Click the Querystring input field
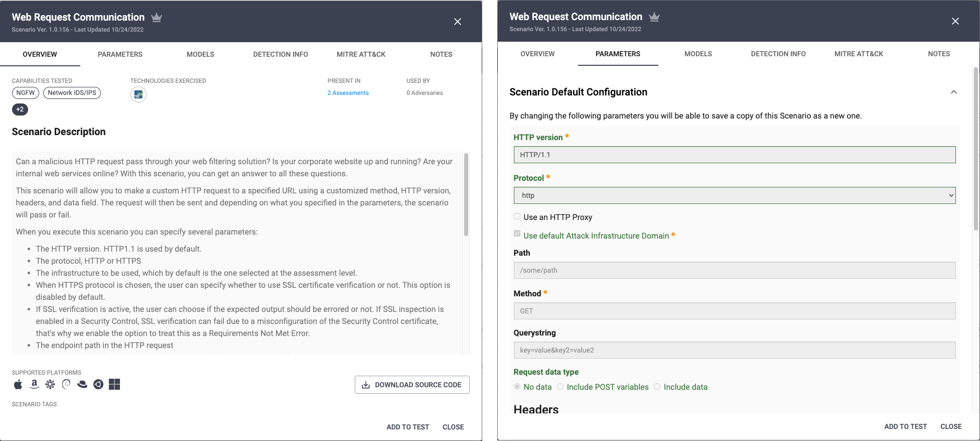The height and width of the screenshot is (441, 980). [735, 350]
